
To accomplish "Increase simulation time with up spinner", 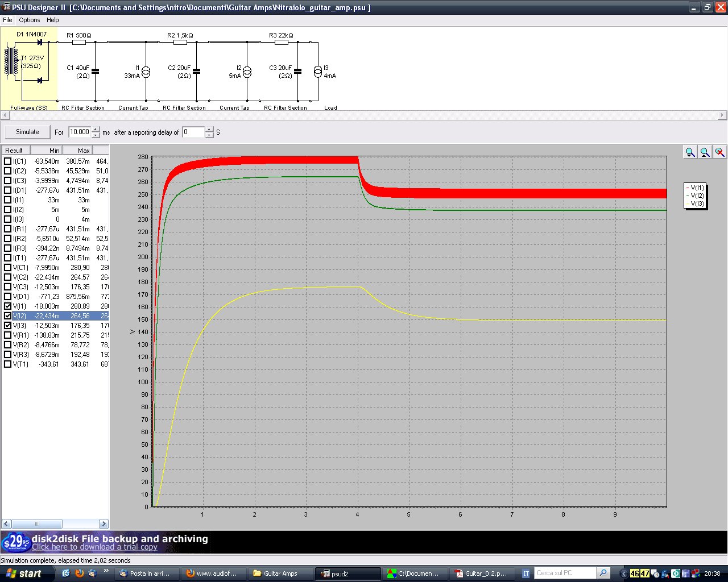I will 96,129.
